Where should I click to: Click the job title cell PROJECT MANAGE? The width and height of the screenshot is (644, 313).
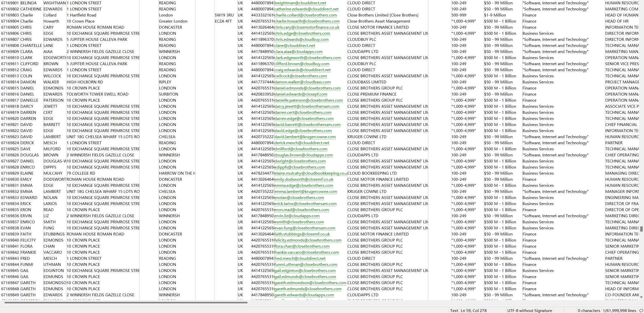622,82
